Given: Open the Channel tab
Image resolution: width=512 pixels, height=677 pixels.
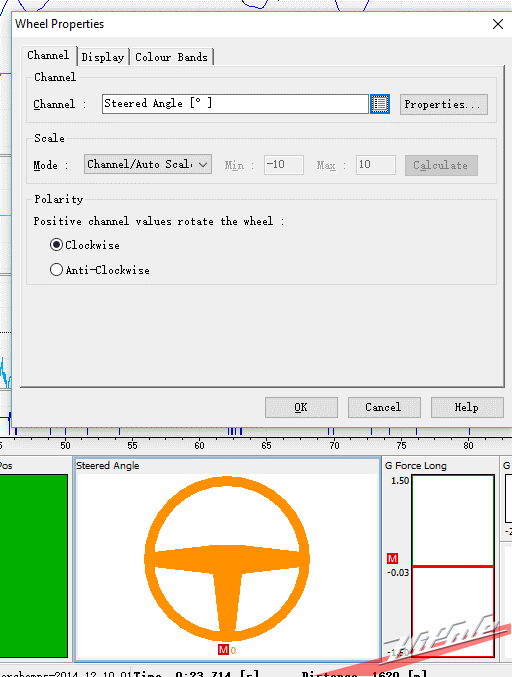Looking at the screenshot, I should click(x=48, y=55).
